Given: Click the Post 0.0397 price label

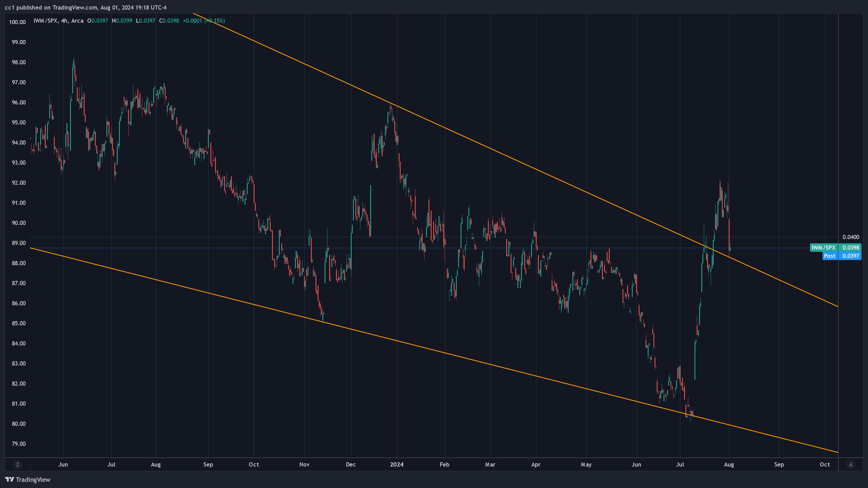Looking at the screenshot, I should click(842, 256).
